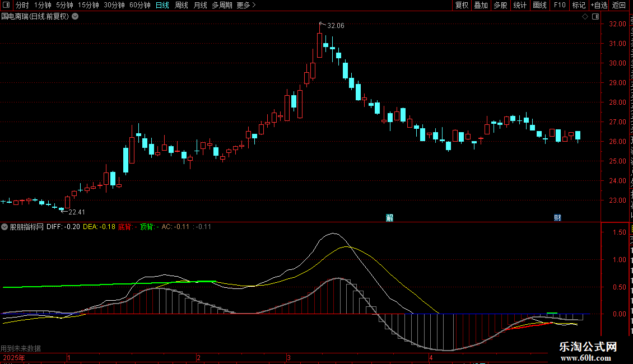Click the 22.41 low price label
This screenshot has height=364, width=633.
77,212
